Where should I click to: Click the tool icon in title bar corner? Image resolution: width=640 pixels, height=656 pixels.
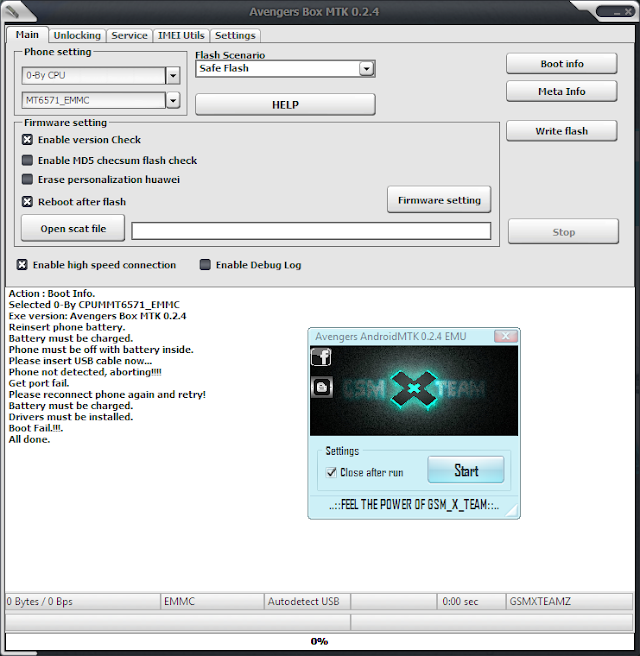coord(13,11)
